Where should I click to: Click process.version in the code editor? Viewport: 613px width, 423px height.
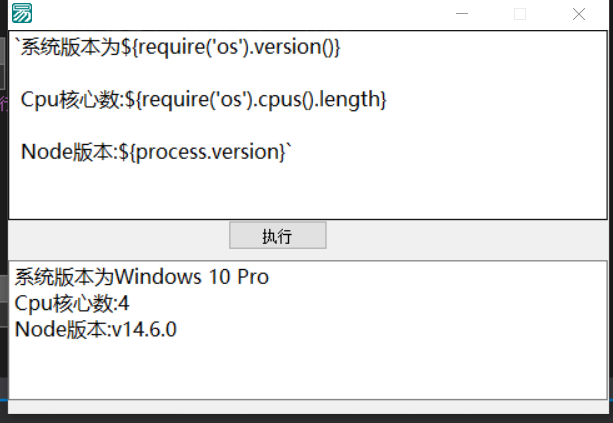208,152
